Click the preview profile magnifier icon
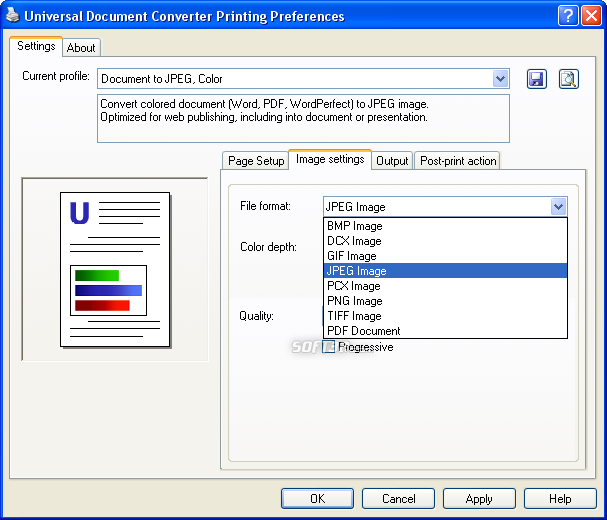The height and width of the screenshot is (520, 607). pos(568,79)
